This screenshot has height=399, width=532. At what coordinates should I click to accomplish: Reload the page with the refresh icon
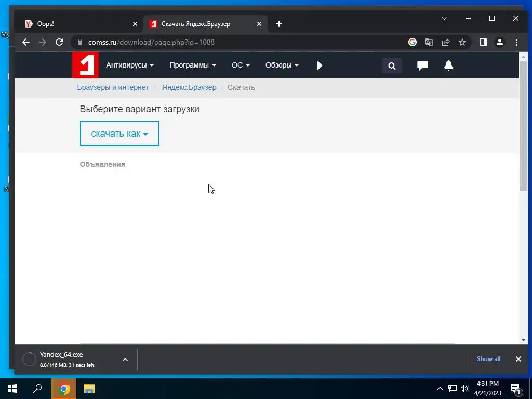tap(59, 42)
